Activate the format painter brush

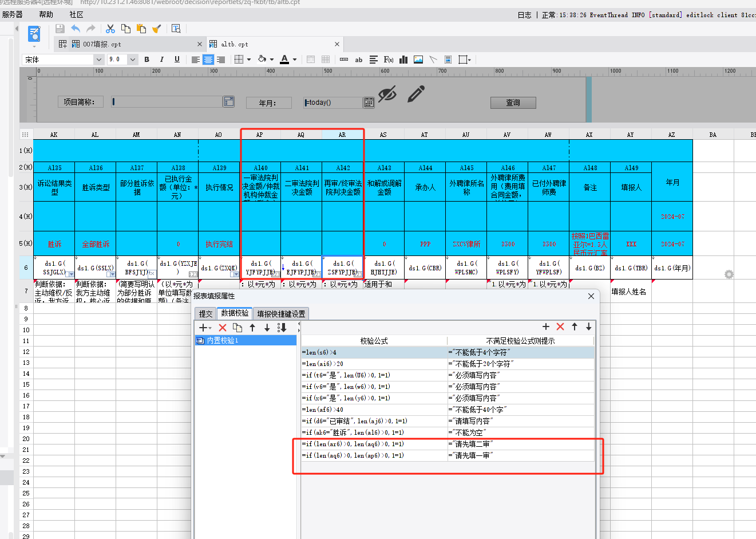tap(157, 29)
